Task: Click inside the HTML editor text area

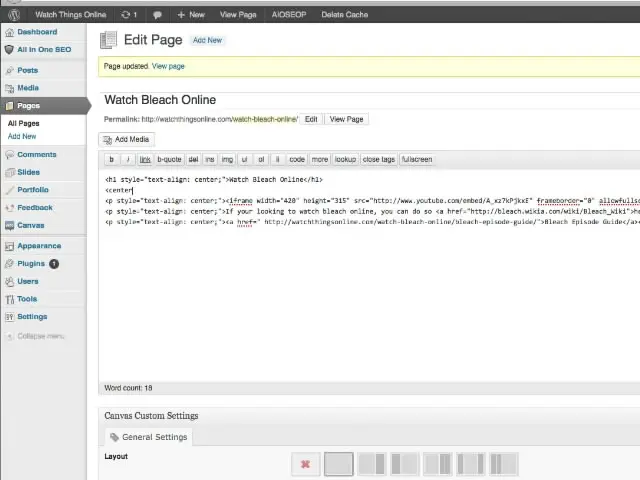Action: click(x=369, y=276)
